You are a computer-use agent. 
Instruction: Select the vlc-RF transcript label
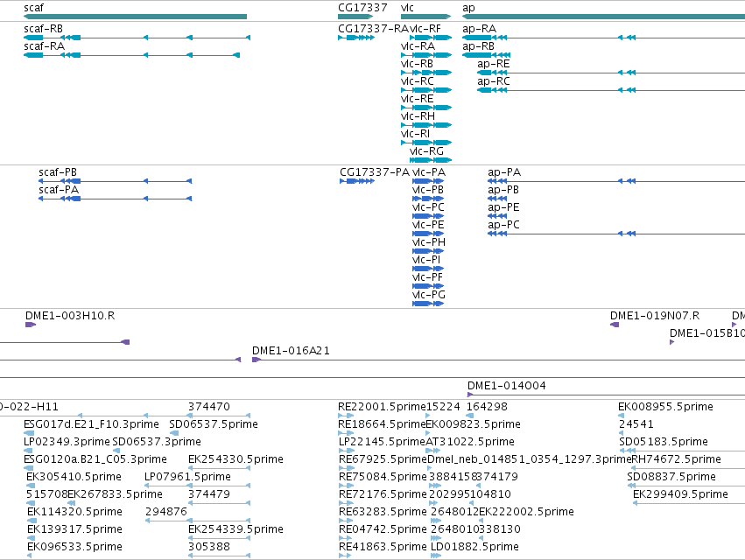425,29
